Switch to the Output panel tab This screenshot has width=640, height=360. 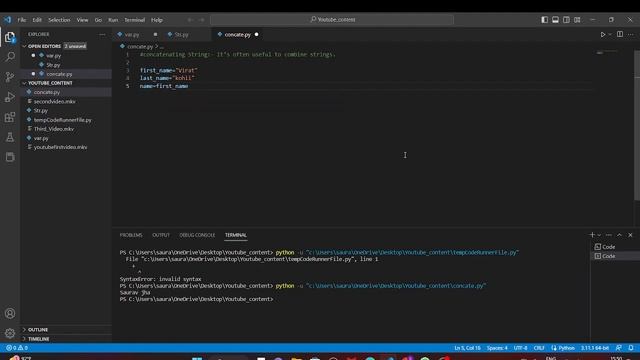tap(161, 235)
